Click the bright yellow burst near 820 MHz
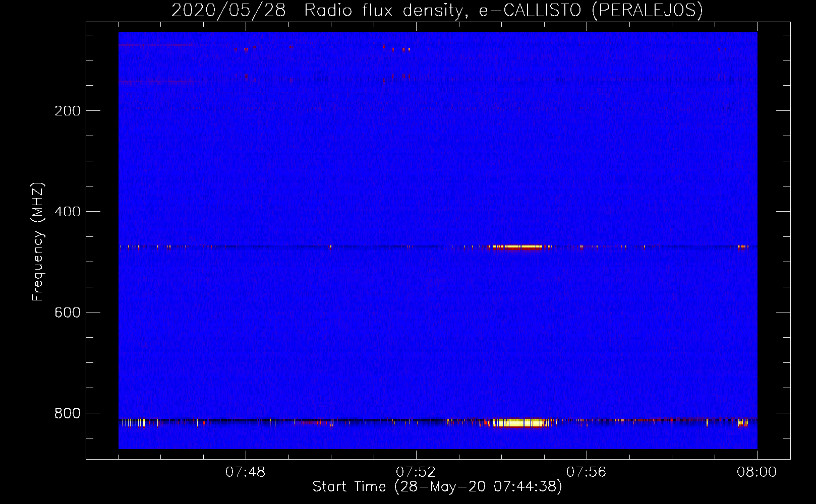Viewport: 816px width, 504px height. pos(520,423)
